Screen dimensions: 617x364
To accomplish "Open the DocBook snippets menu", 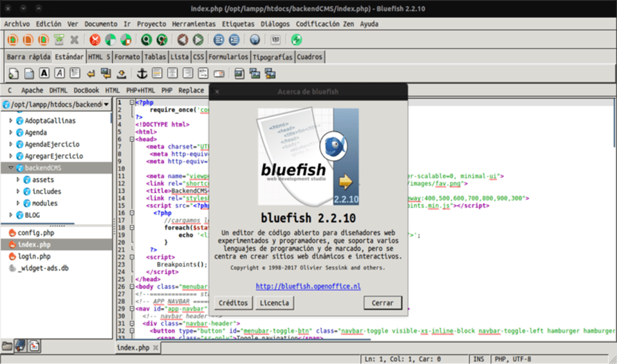I will (x=86, y=90).
